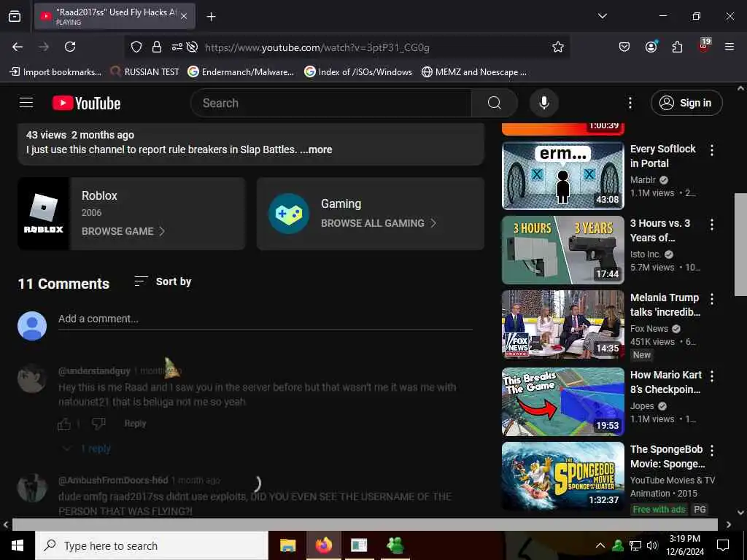Open options for How Mario Kart video
The height and width of the screenshot is (560, 747).
click(712, 376)
